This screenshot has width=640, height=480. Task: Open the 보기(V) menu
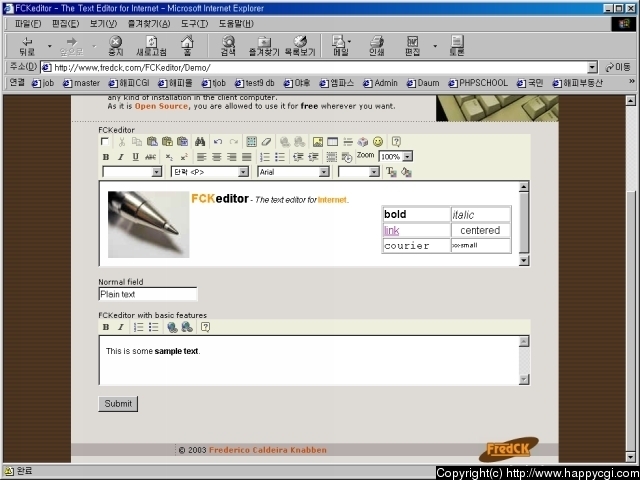point(103,24)
